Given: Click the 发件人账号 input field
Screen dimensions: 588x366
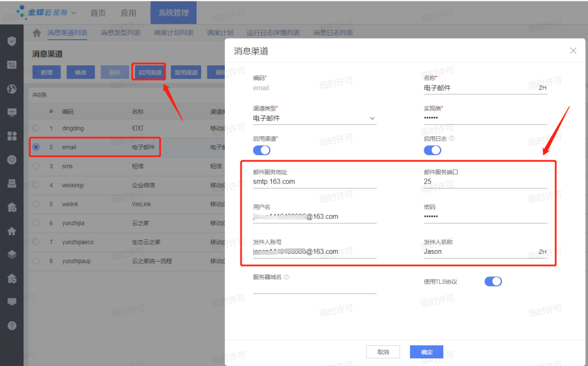Looking at the screenshot, I should click(315, 252).
